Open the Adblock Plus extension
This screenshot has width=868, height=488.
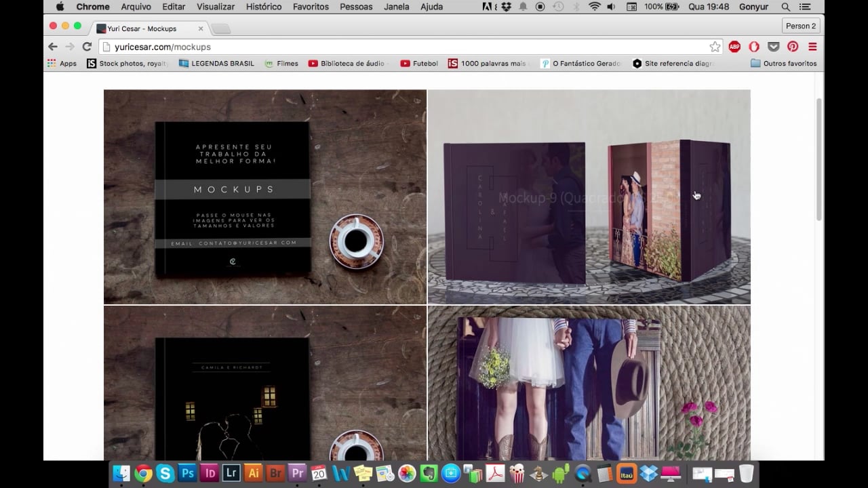[x=734, y=47]
